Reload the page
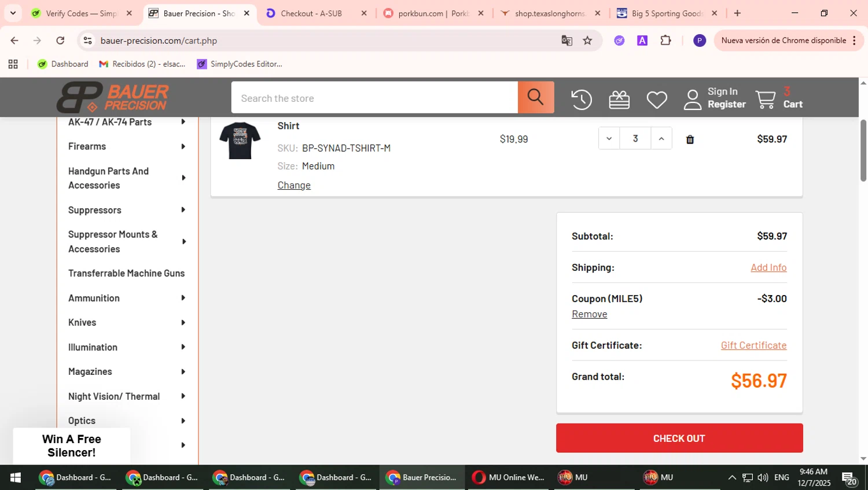This screenshot has width=868, height=490. [60, 40]
